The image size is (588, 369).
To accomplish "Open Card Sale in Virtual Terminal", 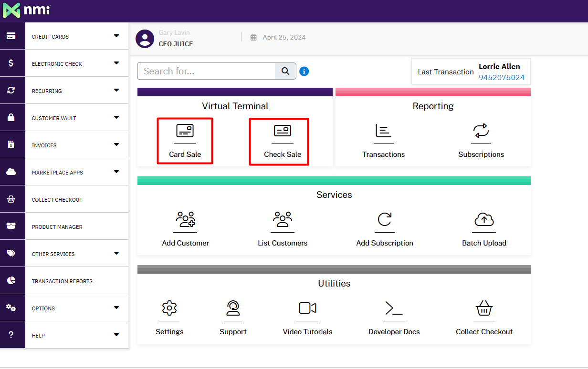I will [x=185, y=141].
